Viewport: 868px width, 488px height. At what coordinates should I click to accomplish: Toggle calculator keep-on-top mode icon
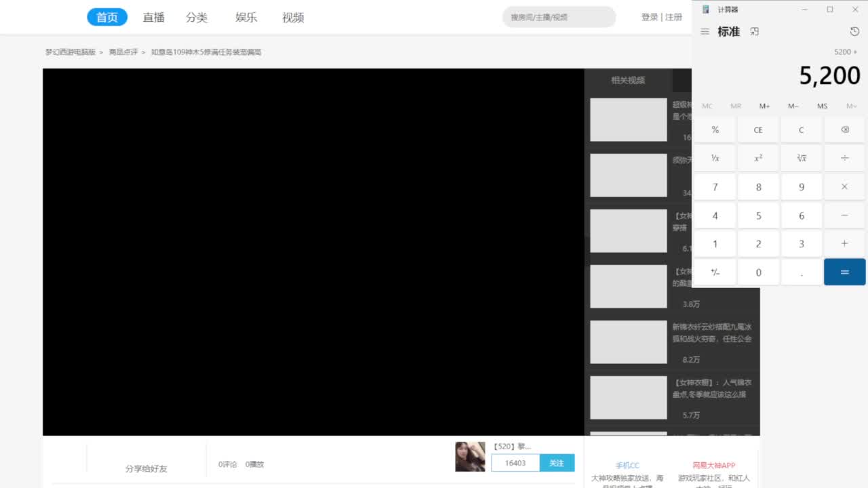tap(755, 32)
